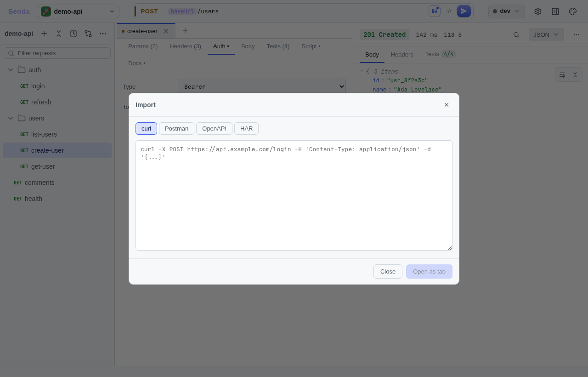588x377 pixels.
Task: Toggle the panel layout icon
Action: (555, 11)
